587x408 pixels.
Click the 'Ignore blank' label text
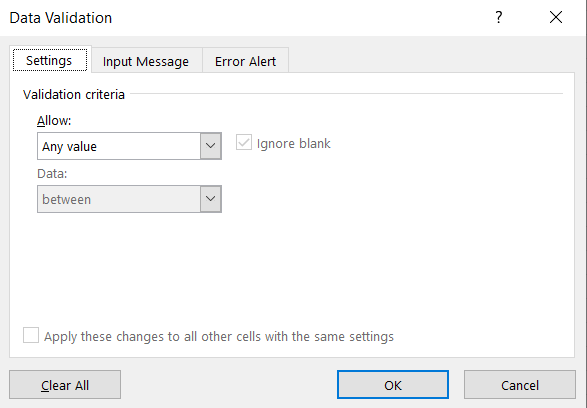[x=294, y=144]
